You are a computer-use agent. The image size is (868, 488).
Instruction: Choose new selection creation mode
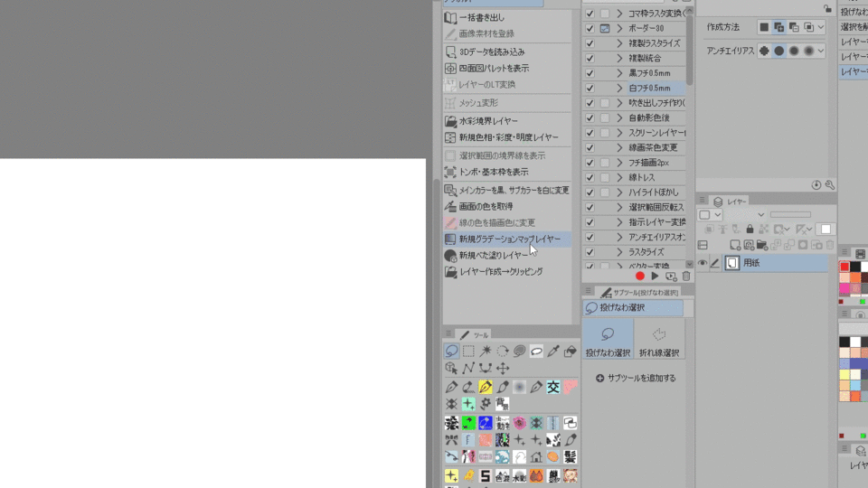click(764, 27)
